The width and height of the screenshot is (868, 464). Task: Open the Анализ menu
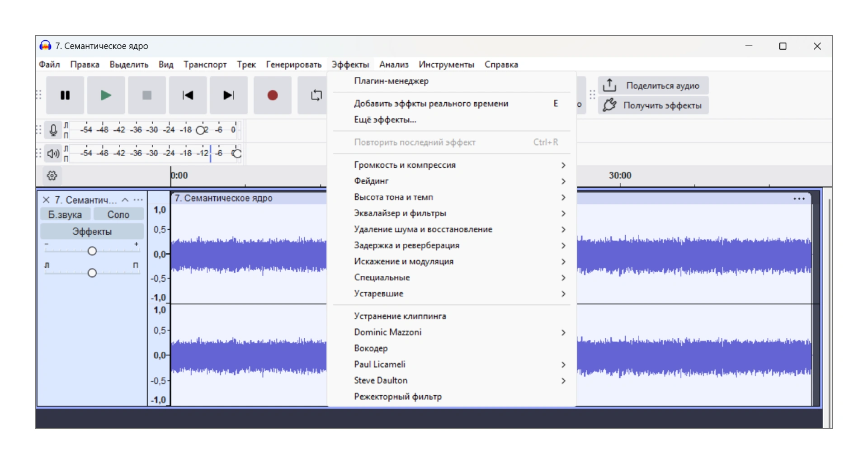(x=394, y=65)
